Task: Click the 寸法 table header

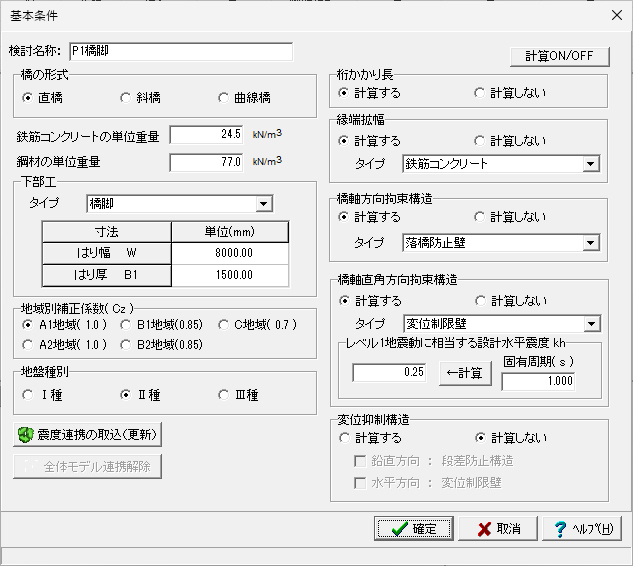Action: pyautogui.click(x=107, y=232)
